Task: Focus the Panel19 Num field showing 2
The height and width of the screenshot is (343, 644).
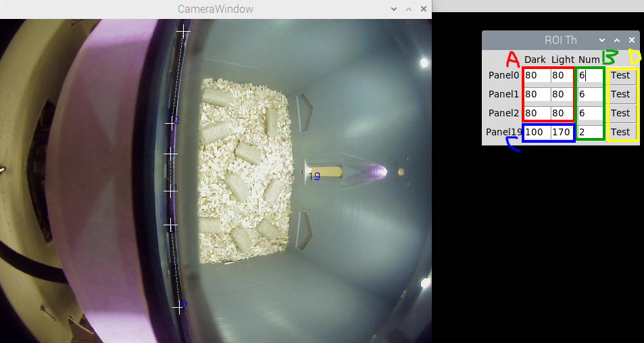Action: 590,132
